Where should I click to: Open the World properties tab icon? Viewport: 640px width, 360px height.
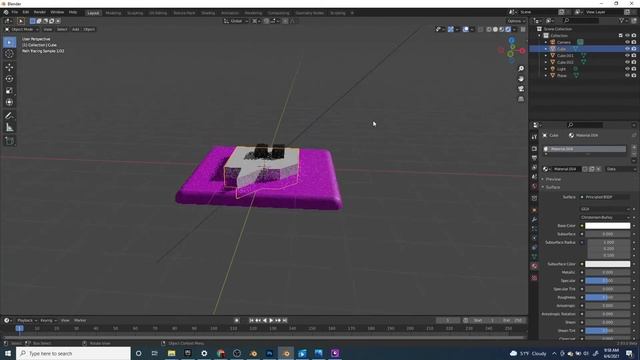(x=534, y=187)
